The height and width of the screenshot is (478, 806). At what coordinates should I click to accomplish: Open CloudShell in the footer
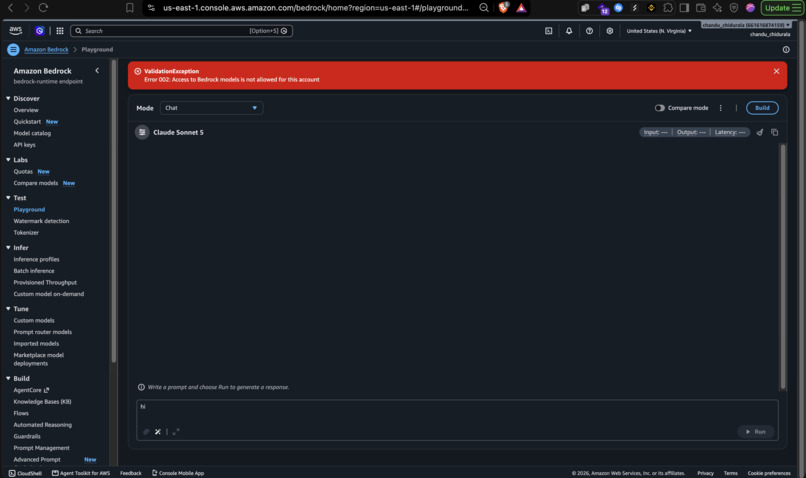click(25, 473)
